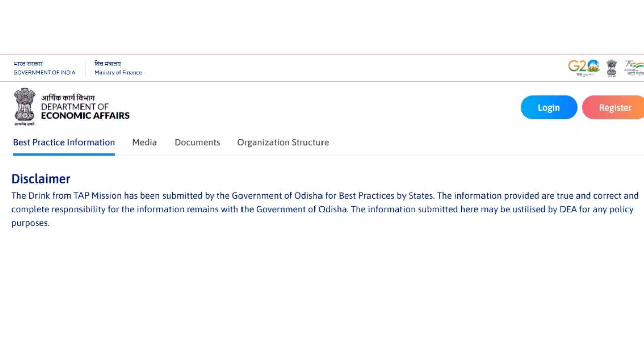Select the Best Practice Information tab
The height and width of the screenshot is (362, 644).
[x=64, y=142]
